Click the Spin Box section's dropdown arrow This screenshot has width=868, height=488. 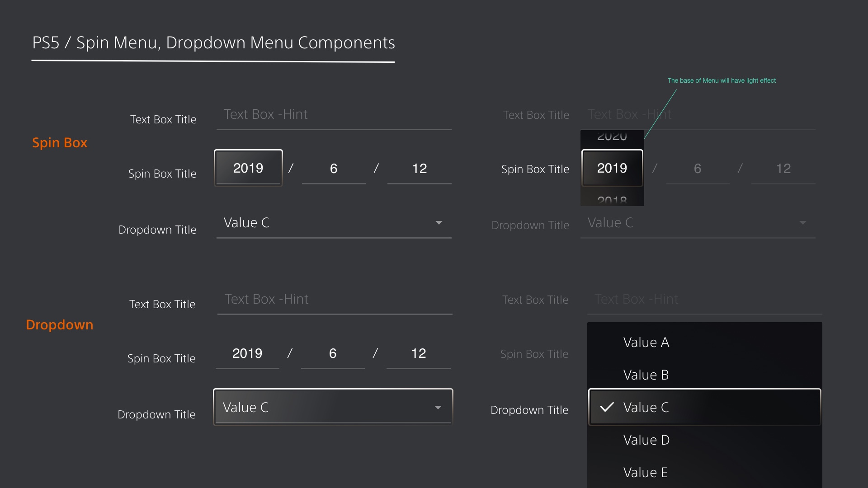[x=439, y=223]
